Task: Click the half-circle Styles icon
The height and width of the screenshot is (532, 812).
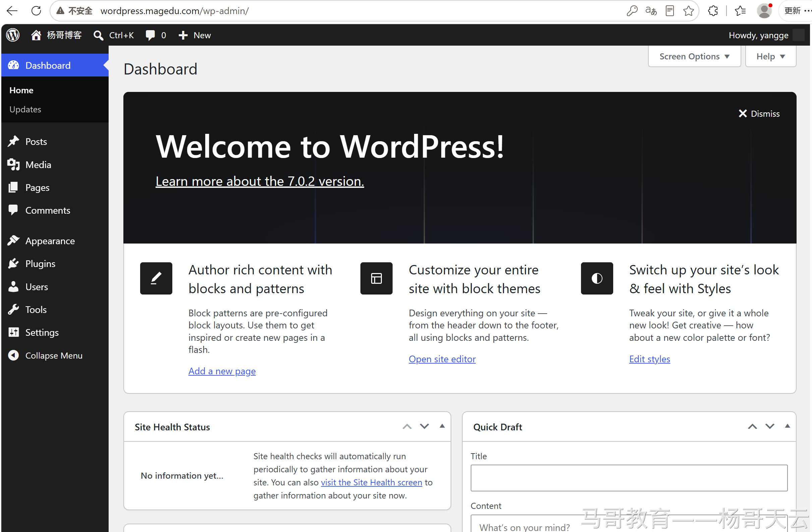Action: 597,278
